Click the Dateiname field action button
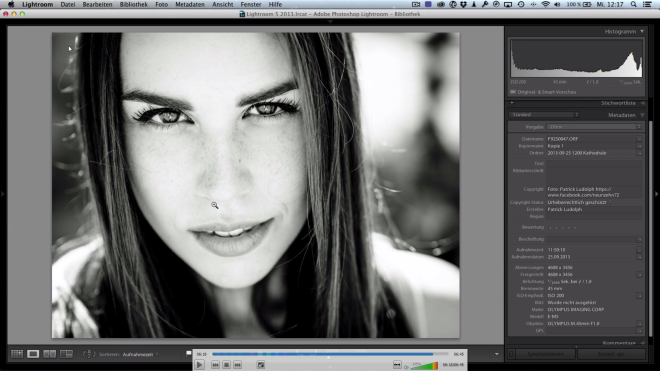Screen dimensions: 660x371 639,139
